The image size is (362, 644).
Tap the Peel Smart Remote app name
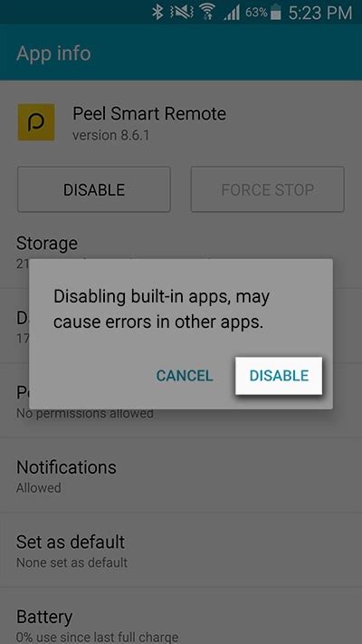[149, 114]
